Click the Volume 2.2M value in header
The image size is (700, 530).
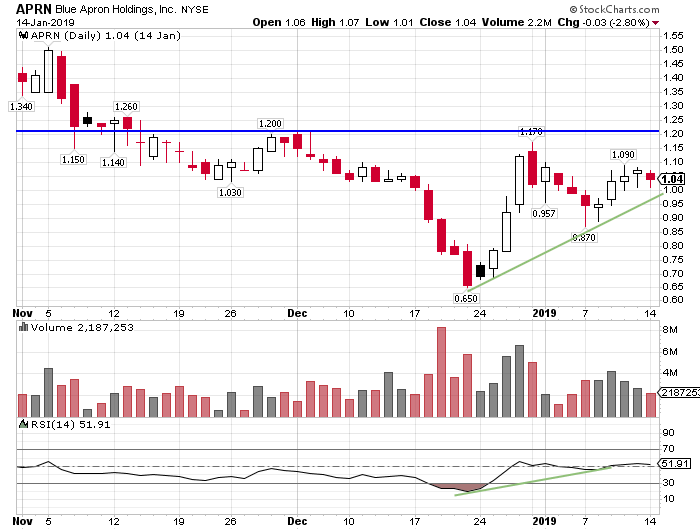pos(517,22)
